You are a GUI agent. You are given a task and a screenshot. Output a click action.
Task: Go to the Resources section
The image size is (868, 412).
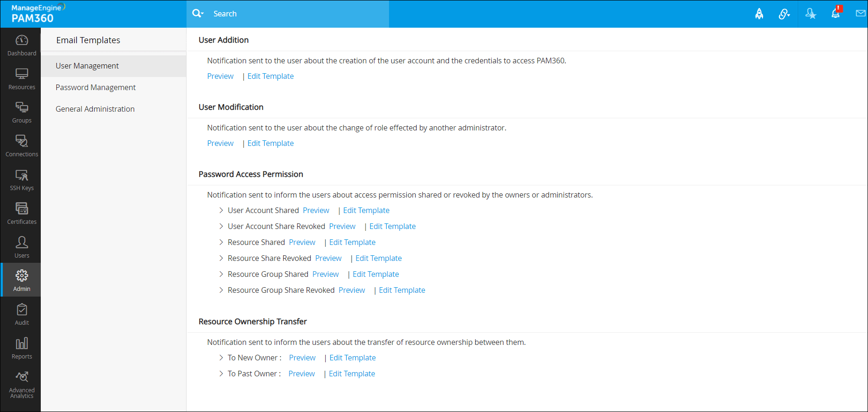pos(22,79)
